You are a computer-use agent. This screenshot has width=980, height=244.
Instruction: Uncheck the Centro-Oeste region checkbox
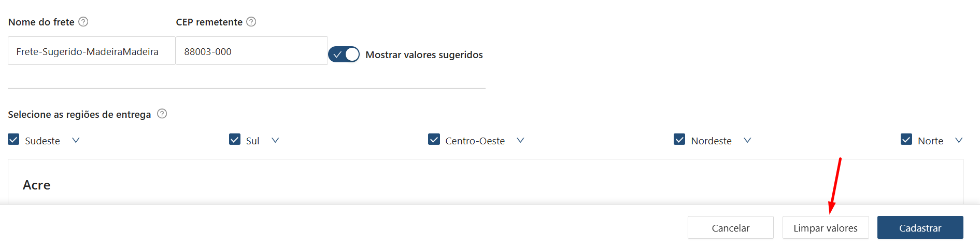434,140
